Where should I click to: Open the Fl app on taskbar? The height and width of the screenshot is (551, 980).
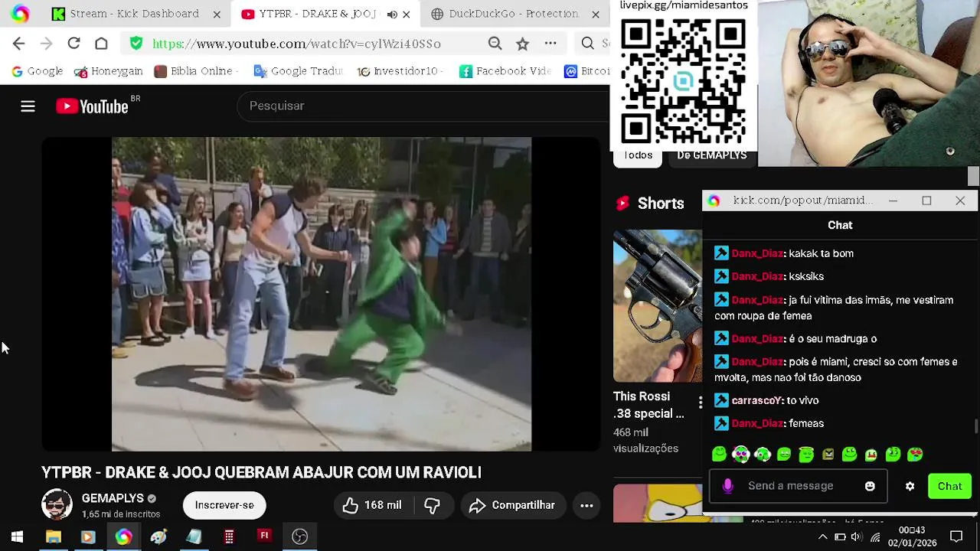point(264,536)
